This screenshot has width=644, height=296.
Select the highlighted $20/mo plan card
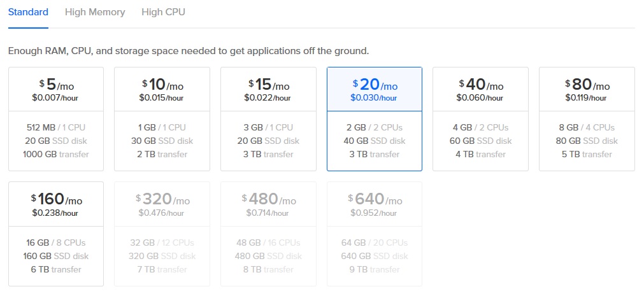[x=375, y=119]
